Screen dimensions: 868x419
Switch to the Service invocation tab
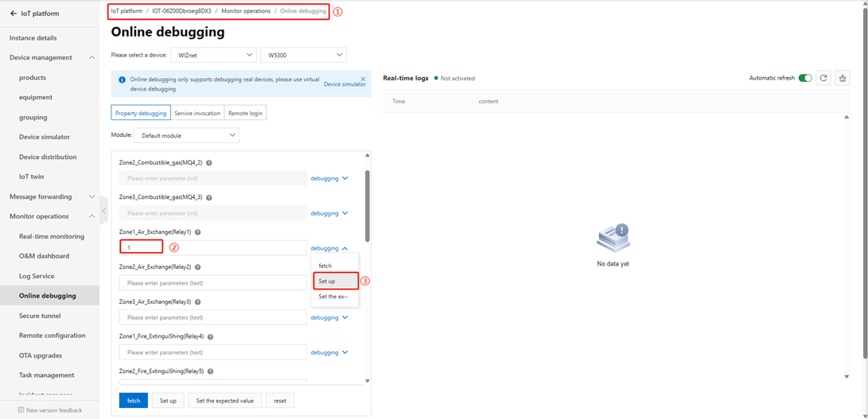click(x=197, y=113)
